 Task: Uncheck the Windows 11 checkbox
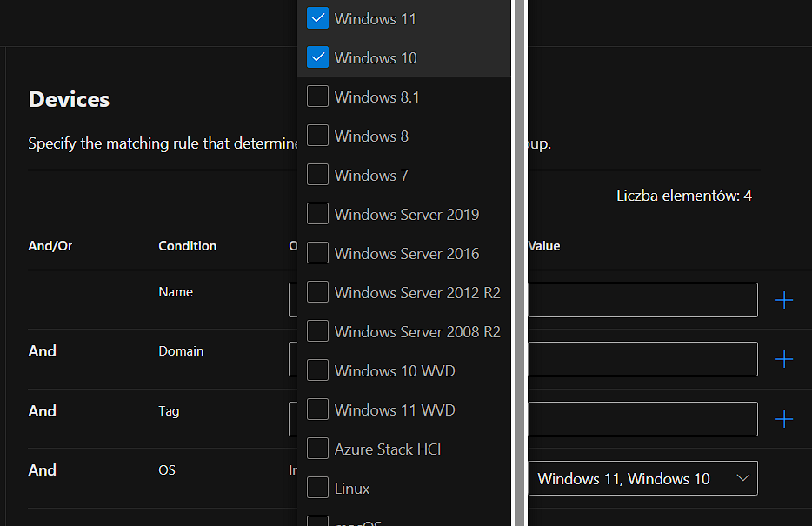(x=318, y=18)
